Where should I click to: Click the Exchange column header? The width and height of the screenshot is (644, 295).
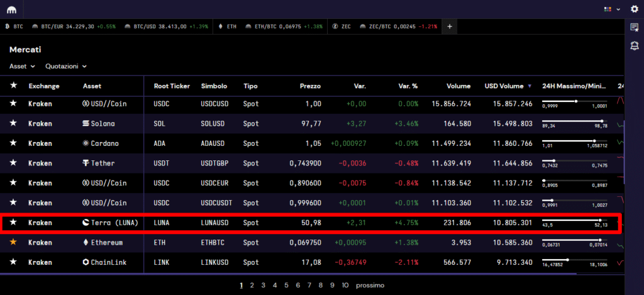pyautogui.click(x=44, y=86)
